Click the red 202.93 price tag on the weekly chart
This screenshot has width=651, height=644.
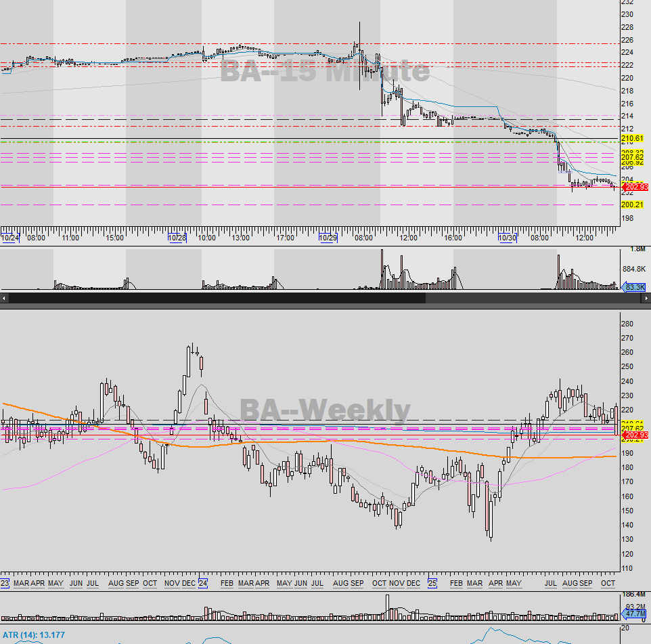coord(635,435)
